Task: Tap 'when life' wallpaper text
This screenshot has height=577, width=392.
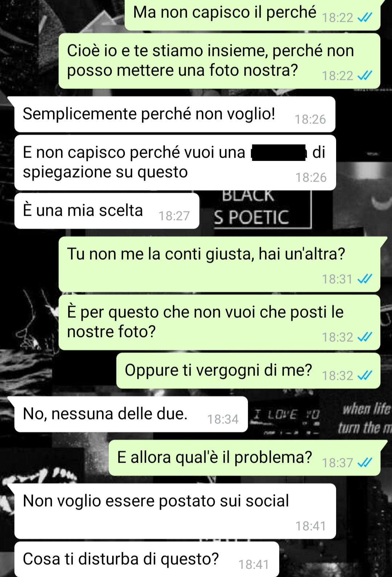Action: click(366, 409)
